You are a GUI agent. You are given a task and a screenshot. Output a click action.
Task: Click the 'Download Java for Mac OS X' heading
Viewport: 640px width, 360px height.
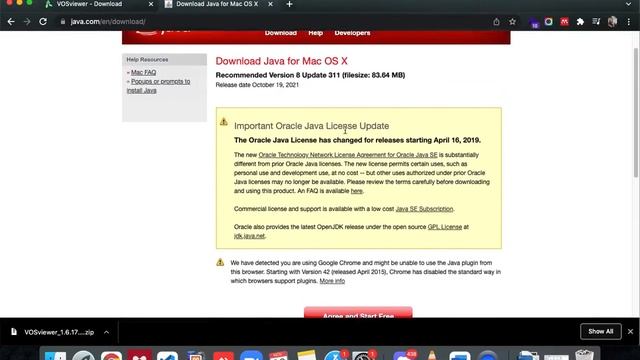(x=281, y=61)
